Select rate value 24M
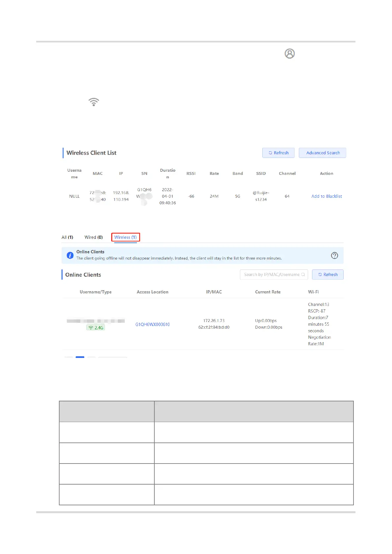Image resolution: width=392 pixels, height=554 pixels. click(x=214, y=196)
